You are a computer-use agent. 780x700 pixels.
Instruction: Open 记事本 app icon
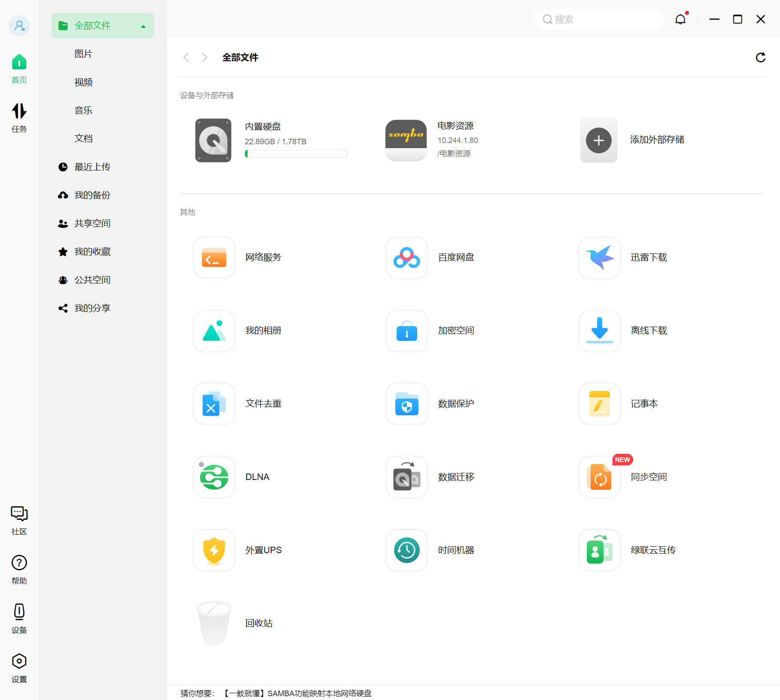pos(600,404)
